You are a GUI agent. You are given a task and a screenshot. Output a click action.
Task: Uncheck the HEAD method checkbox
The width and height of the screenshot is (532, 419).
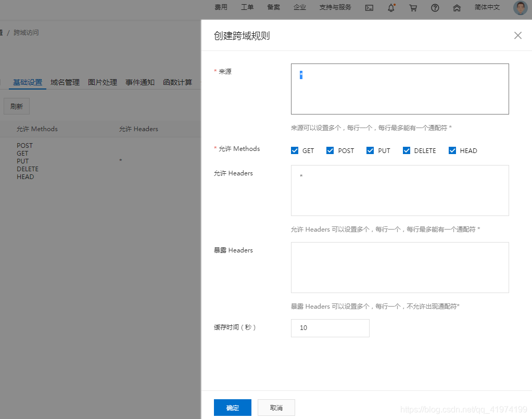pos(452,150)
